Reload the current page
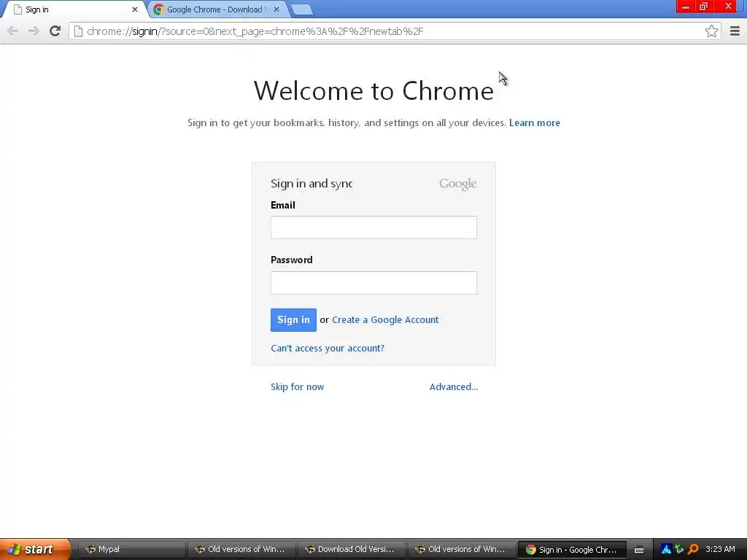The width and height of the screenshot is (747, 560). (x=55, y=31)
